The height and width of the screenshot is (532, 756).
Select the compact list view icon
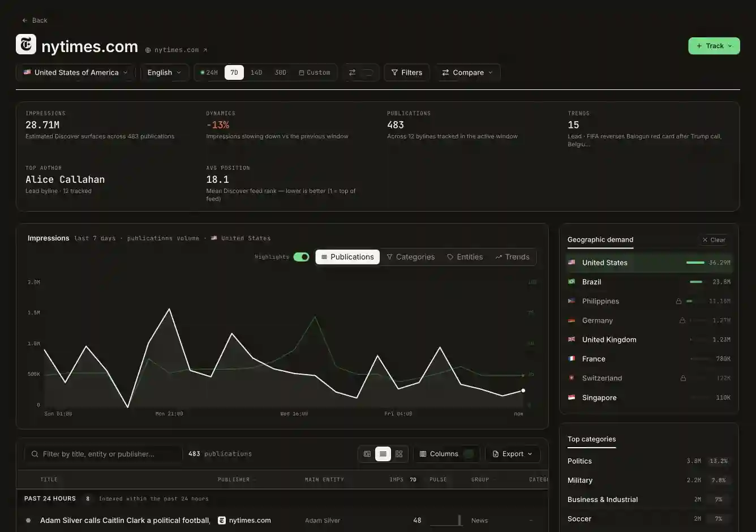[x=383, y=454]
